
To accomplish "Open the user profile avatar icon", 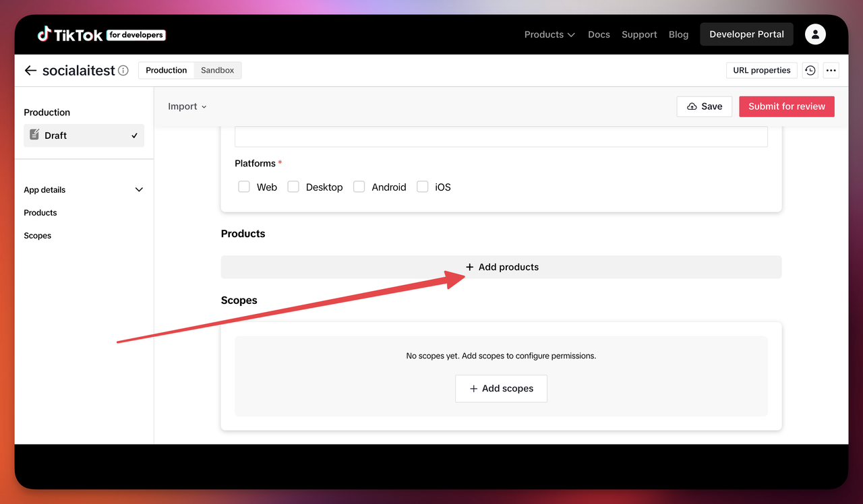I will point(815,34).
